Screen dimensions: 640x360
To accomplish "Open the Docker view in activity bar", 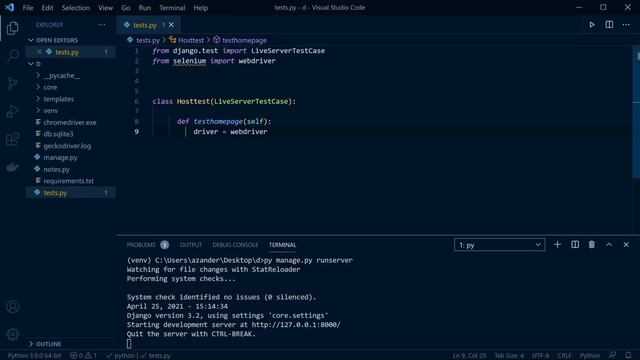I will (13, 167).
